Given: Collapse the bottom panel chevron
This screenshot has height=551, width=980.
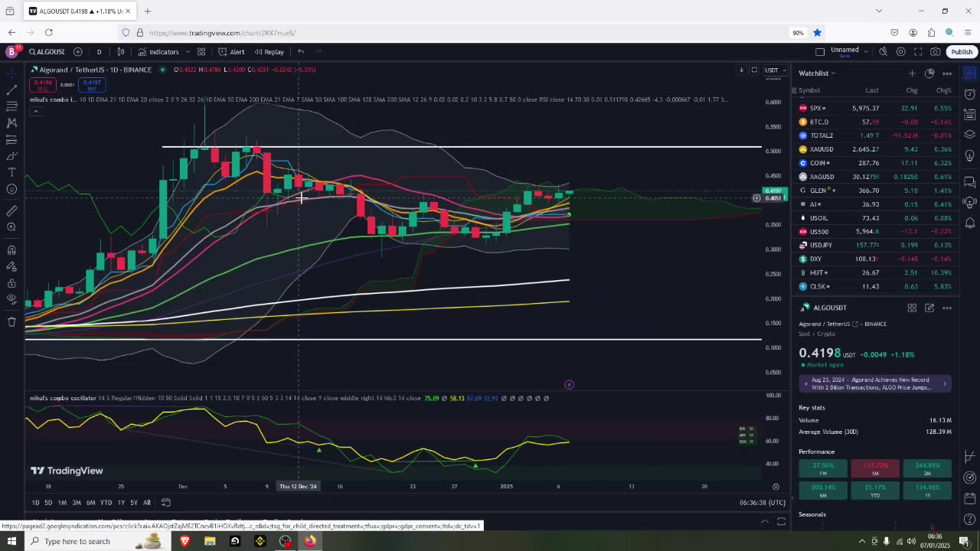Looking at the screenshot, I should pyautogui.click(x=764, y=522).
